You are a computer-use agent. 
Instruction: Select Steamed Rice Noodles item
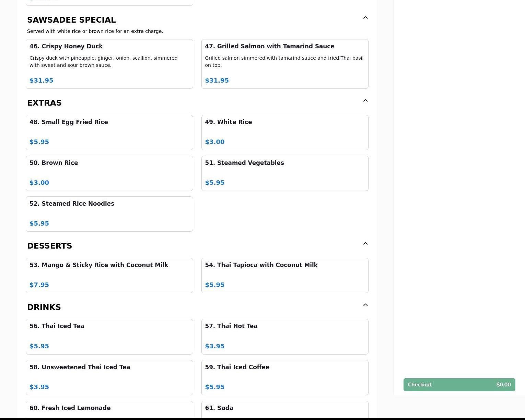[x=109, y=214]
